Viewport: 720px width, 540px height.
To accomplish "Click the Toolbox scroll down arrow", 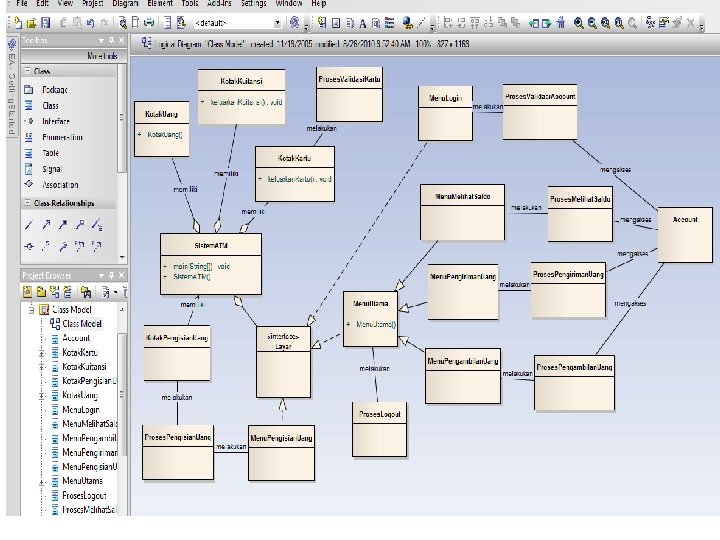I will pyautogui.click(x=122, y=258).
